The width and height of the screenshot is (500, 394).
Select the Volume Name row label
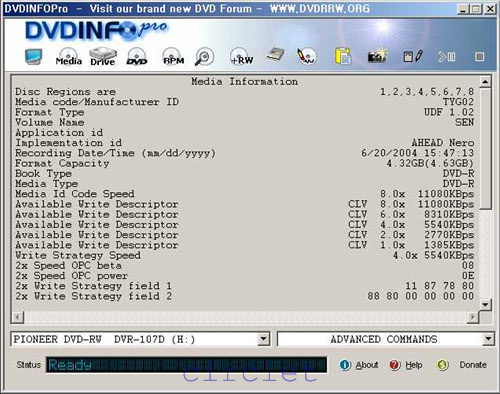[50, 122]
